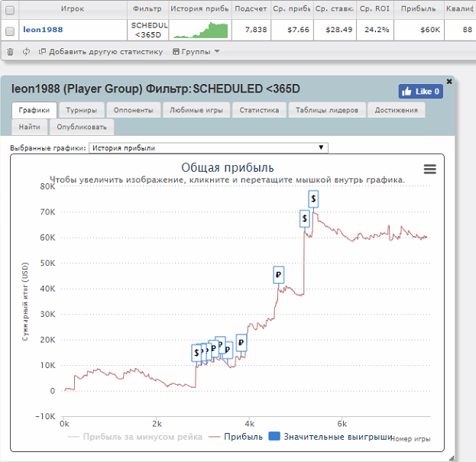The height and width of the screenshot is (462, 476).
Task: Click 'Добавить другую статистику'
Action: [x=101, y=52]
